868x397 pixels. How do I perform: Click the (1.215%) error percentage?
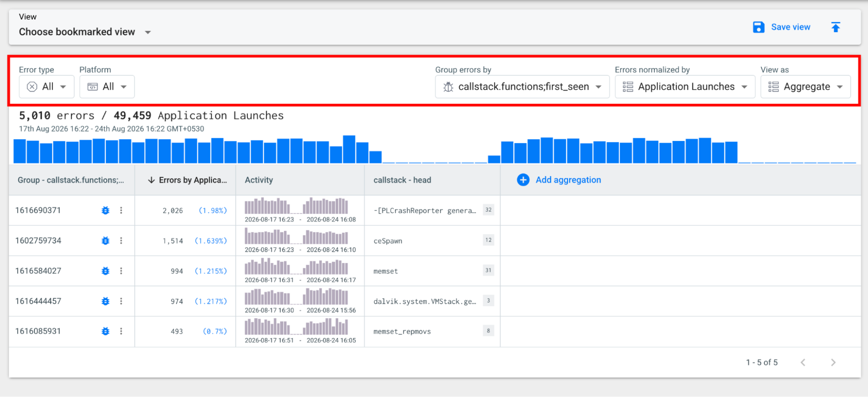211,272
